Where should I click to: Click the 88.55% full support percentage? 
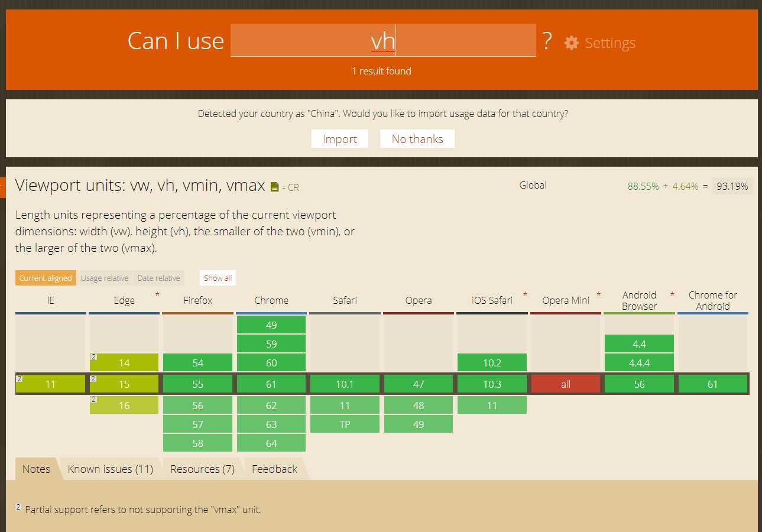tap(643, 186)
